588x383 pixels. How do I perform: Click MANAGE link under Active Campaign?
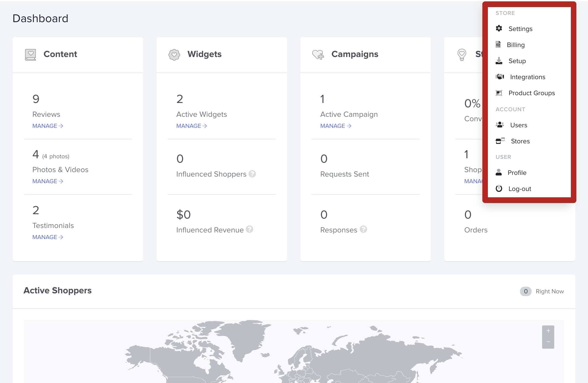[335, 126]
